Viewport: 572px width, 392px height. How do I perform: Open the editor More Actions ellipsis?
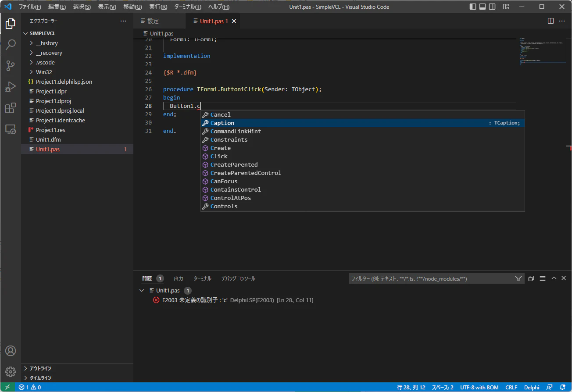562,21
